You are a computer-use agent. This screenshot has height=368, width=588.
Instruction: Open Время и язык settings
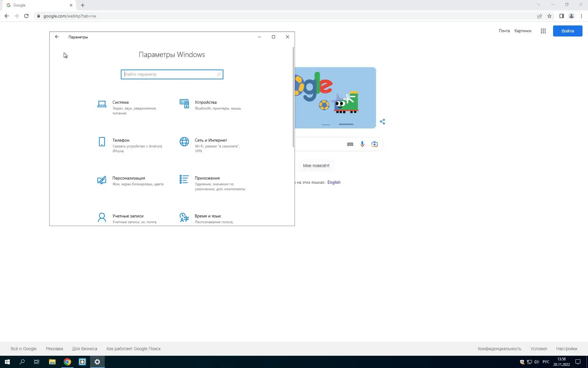tap(208, 216)
